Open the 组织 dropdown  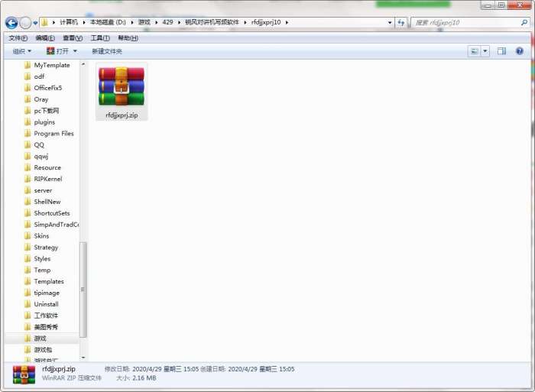(22, 51)
